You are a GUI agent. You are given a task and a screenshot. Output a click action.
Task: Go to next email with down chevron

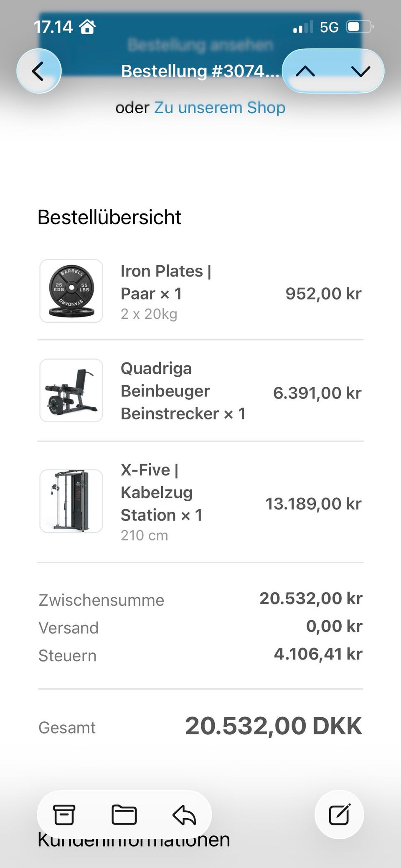coord(360,71)
